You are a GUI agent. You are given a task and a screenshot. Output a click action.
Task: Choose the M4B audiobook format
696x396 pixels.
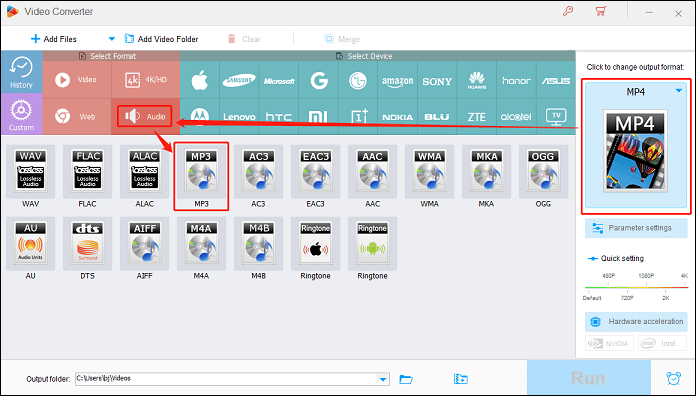[258, 243]
